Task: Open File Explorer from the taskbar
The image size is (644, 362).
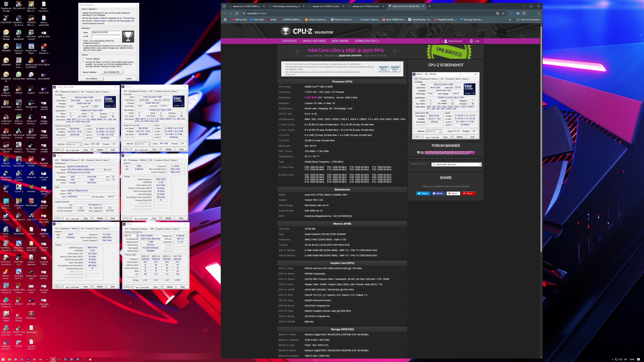Action: coord(10,359)
